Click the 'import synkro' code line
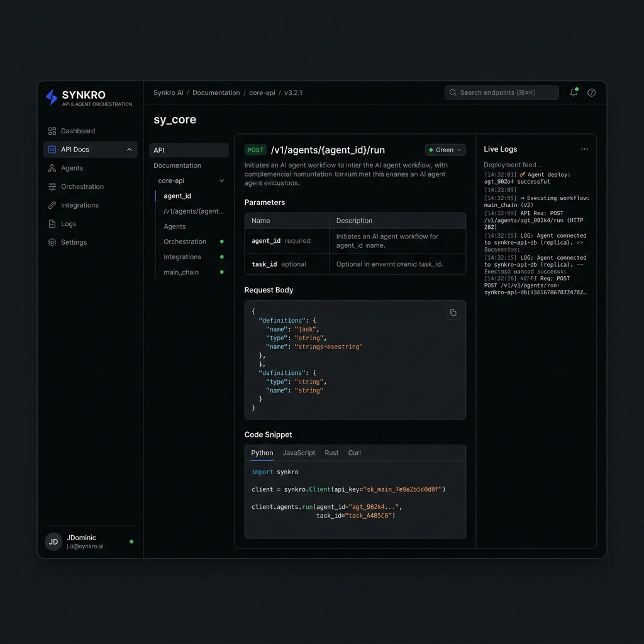Viewport: 644px width, 644px height. tap(275, 472)
